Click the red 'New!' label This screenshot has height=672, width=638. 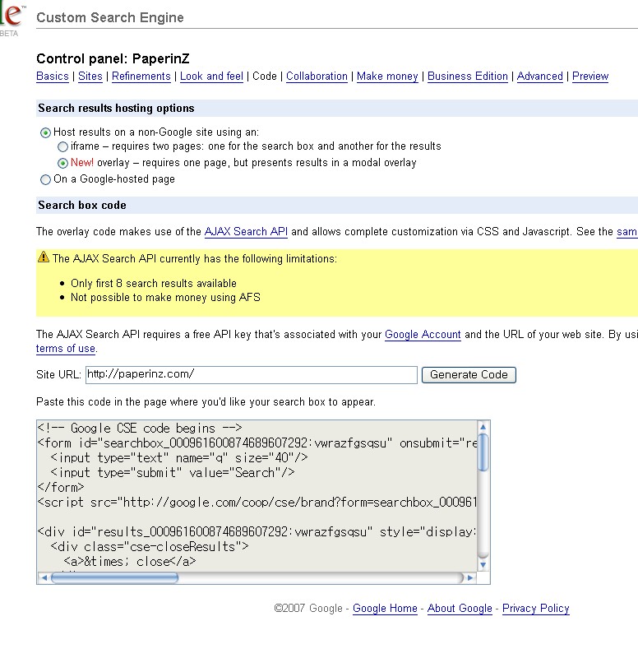[82, 163]
